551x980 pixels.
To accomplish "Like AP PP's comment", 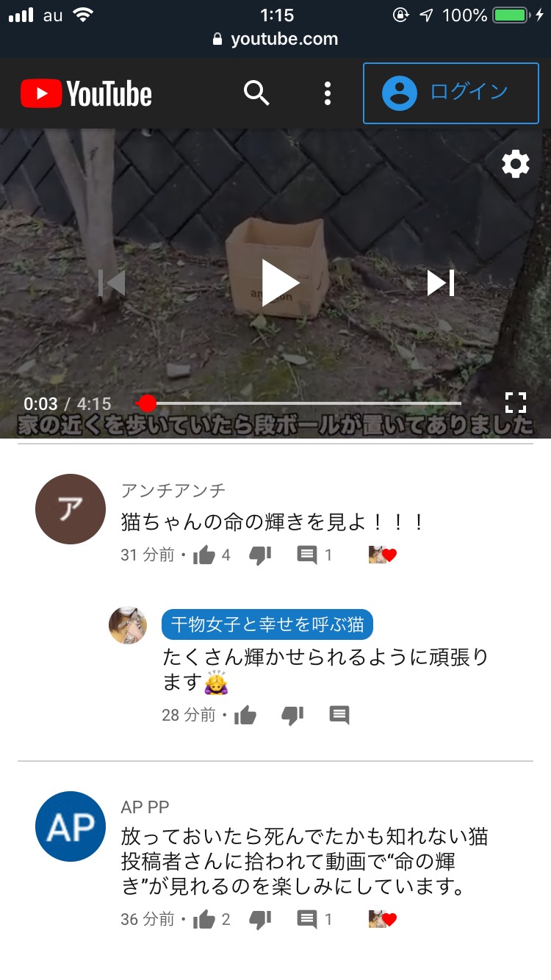I will 204,919.
